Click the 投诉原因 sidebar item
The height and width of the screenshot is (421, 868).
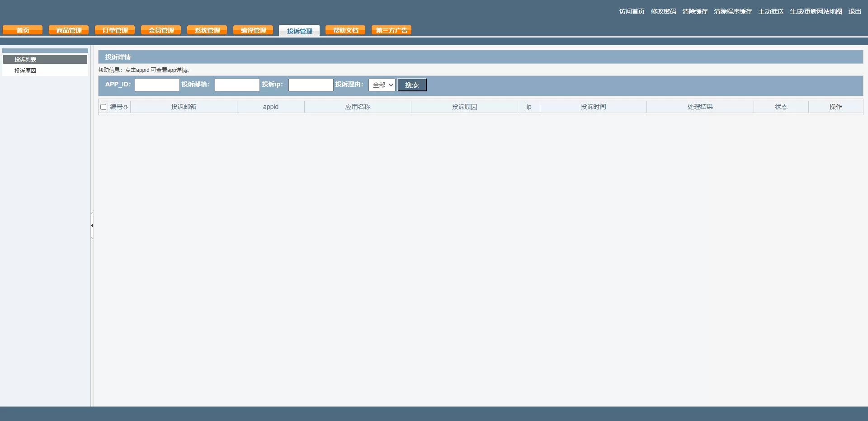(25, 71)
